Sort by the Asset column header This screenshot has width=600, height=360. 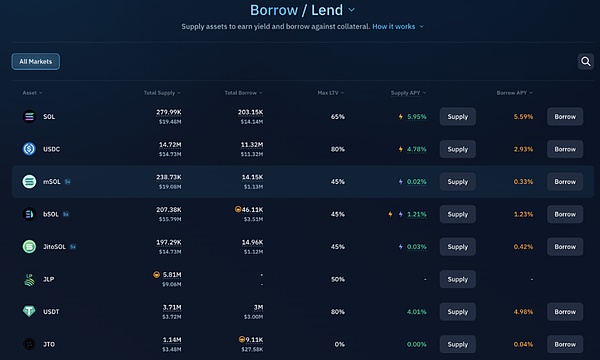32,93
